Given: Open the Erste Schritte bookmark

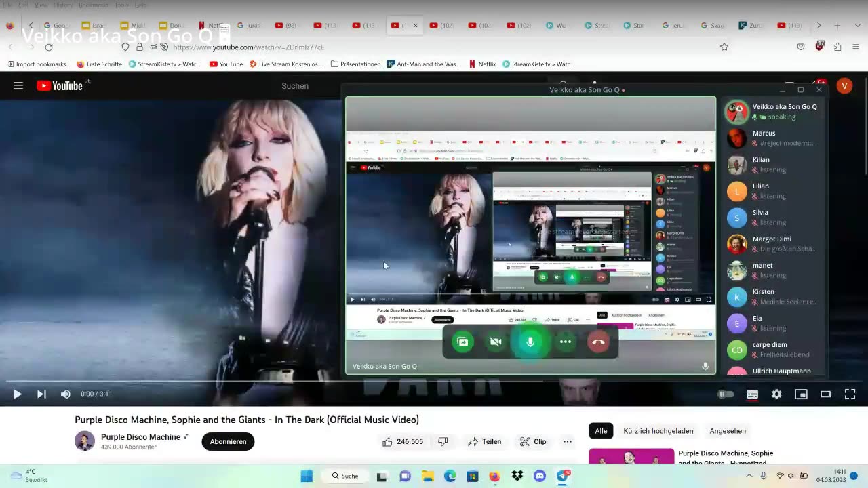Looking at the screenshot, I should click(99, 64).
